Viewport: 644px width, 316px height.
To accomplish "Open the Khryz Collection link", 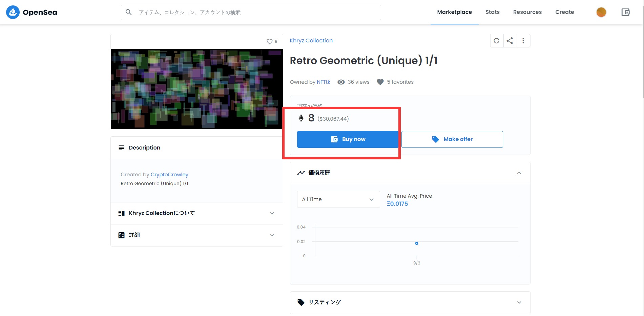I will tap(311, 41).
